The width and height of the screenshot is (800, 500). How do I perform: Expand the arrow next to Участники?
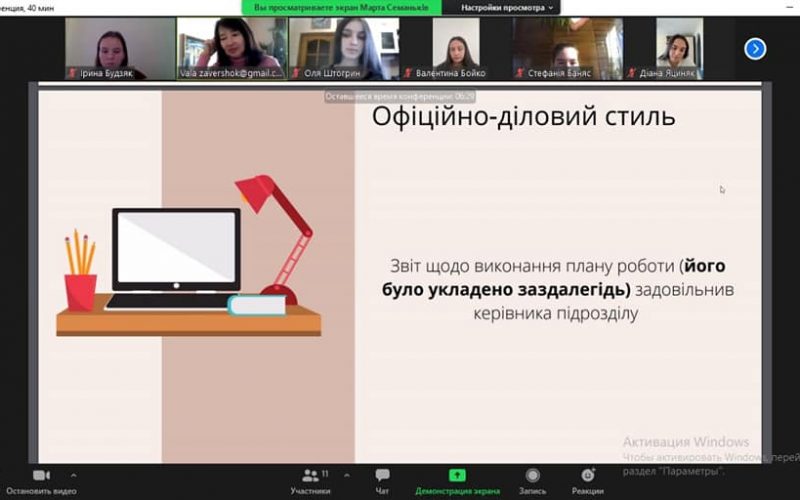click(347, 475)
